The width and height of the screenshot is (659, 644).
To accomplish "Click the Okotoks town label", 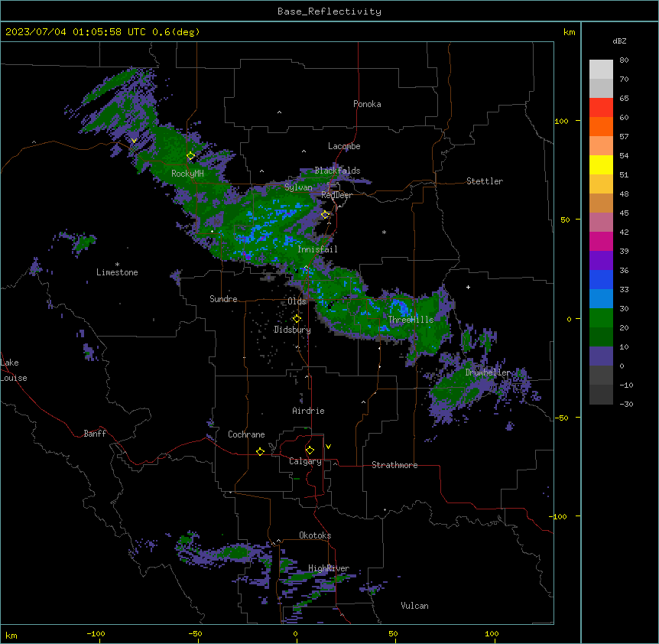I will (x=315, y=535).
